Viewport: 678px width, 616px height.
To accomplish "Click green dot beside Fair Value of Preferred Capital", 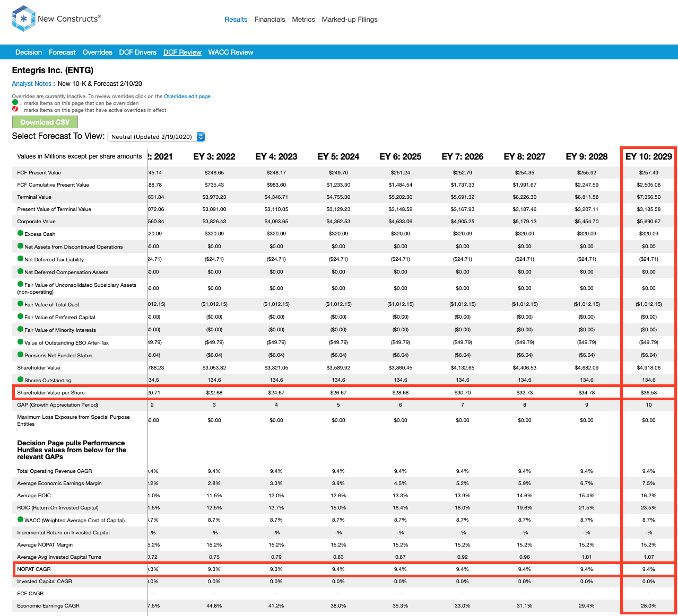I will point(21,316).
